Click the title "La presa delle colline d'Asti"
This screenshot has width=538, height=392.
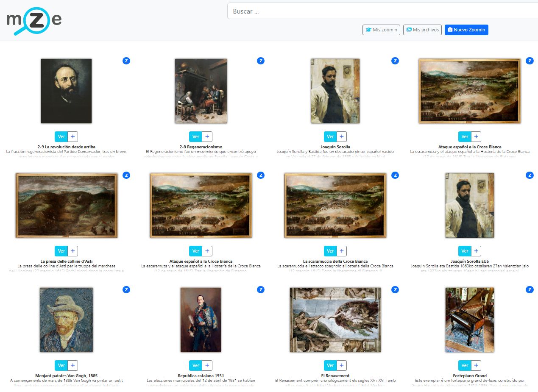click(66, 261)
